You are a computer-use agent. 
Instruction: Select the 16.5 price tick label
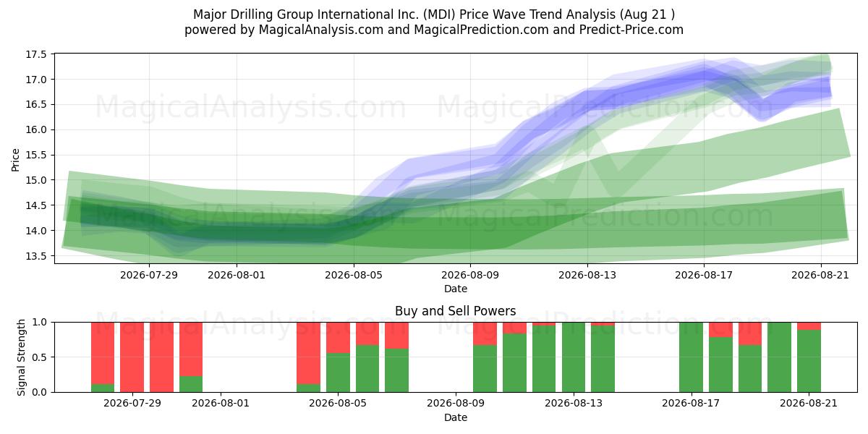pyautogui.click(x=36, y=105)
